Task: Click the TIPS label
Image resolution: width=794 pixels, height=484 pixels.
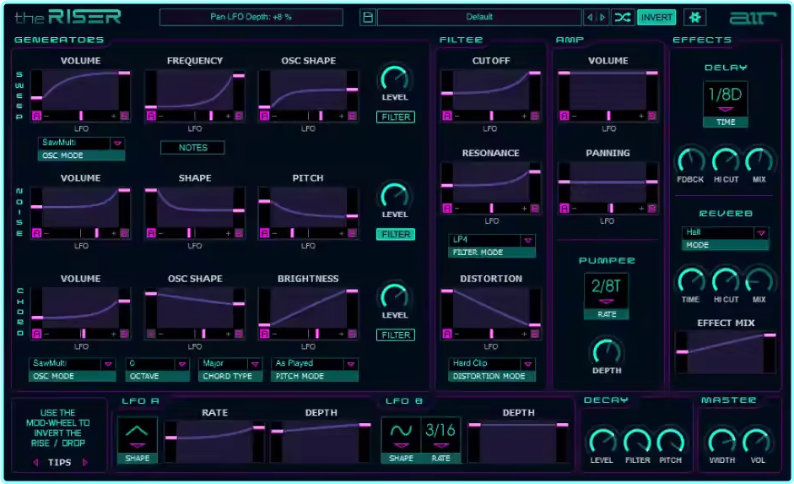Action: point(59,462)
